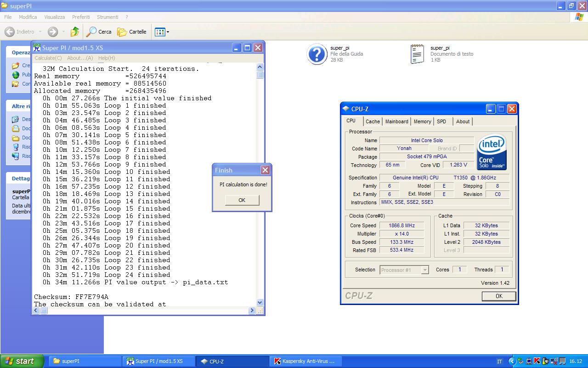Switch to Super PI / mod1.5 XS taskbar button

click(159, 361)
